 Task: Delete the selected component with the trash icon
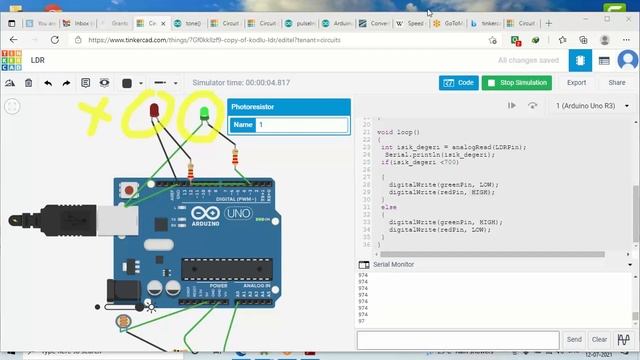(29, 83)
